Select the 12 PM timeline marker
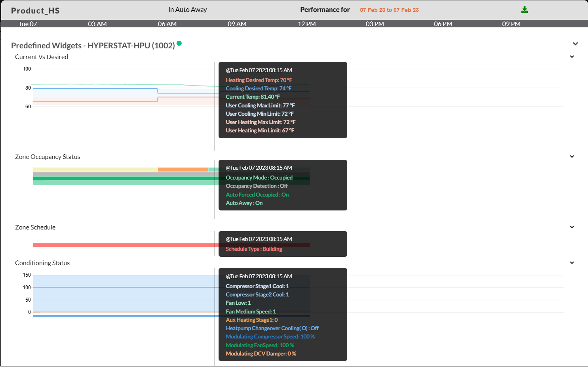Image resolution: width=588 pixels, height=367 pixels. pyautogui.click(x=307, y=24)
